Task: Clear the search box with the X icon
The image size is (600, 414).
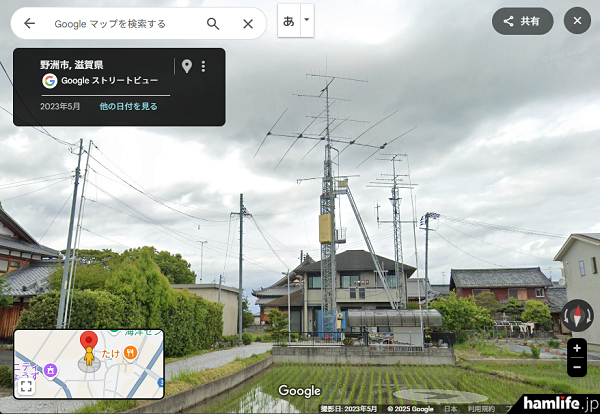Action: click(248, 23)
